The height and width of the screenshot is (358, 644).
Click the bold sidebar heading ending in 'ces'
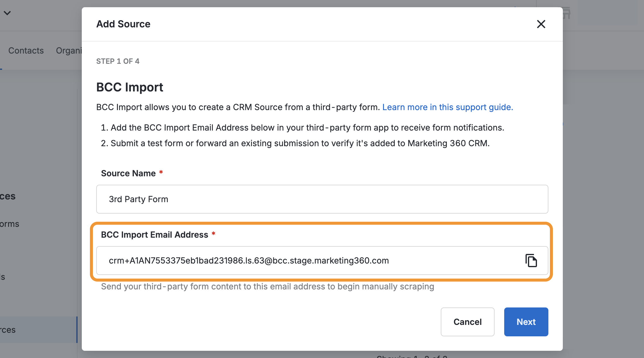coord(8,196)
